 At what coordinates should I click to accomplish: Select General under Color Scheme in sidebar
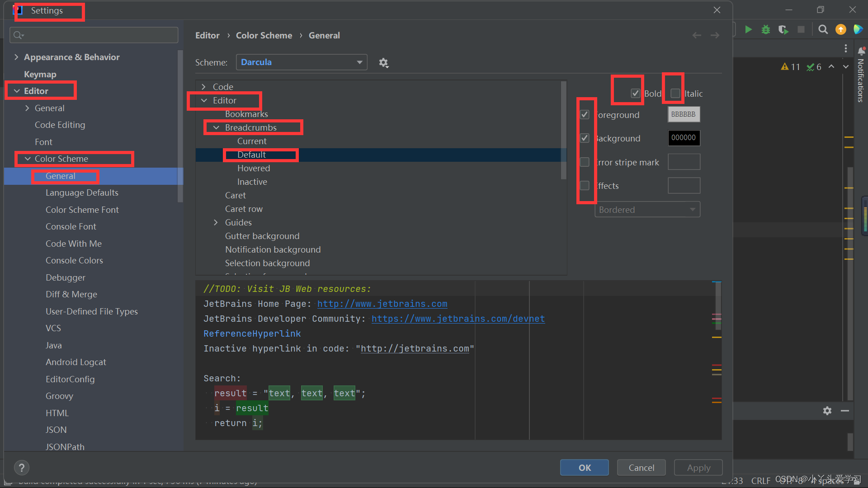[x=60, y=175]
